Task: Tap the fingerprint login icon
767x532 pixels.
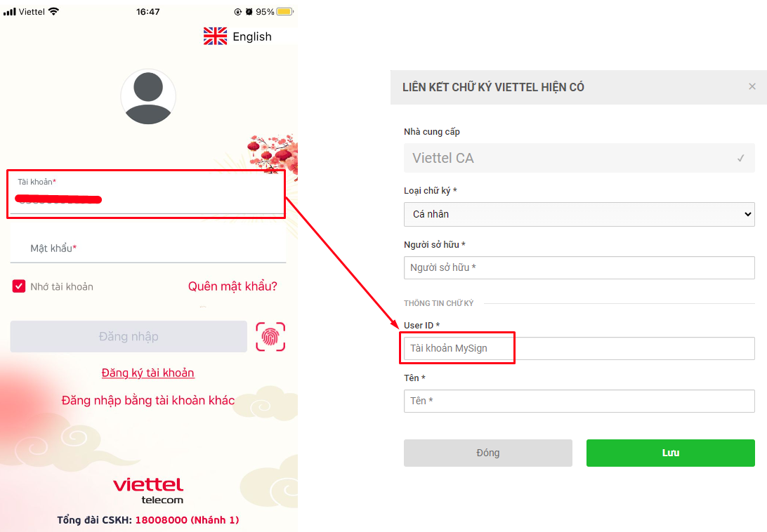Action: [x=270, y=336]
